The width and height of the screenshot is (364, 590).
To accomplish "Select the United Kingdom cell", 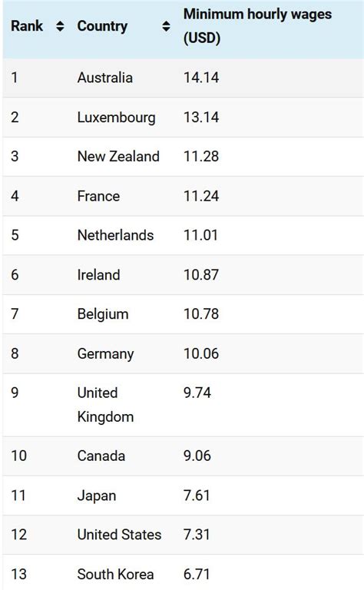I will tap(105, 405).
